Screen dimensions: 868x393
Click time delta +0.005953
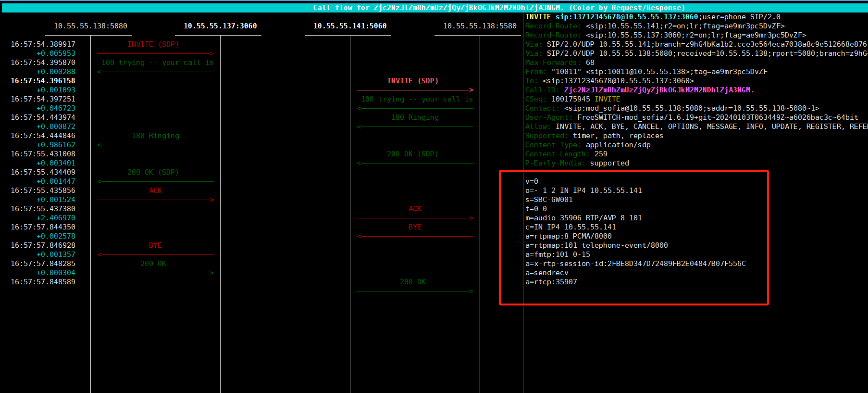pos(56,53)
